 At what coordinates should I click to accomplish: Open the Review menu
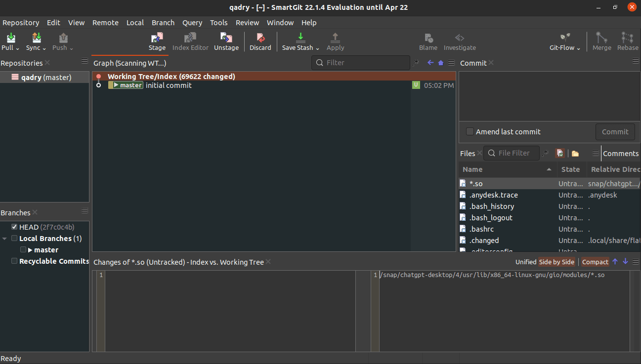click(x=248, y=23)
